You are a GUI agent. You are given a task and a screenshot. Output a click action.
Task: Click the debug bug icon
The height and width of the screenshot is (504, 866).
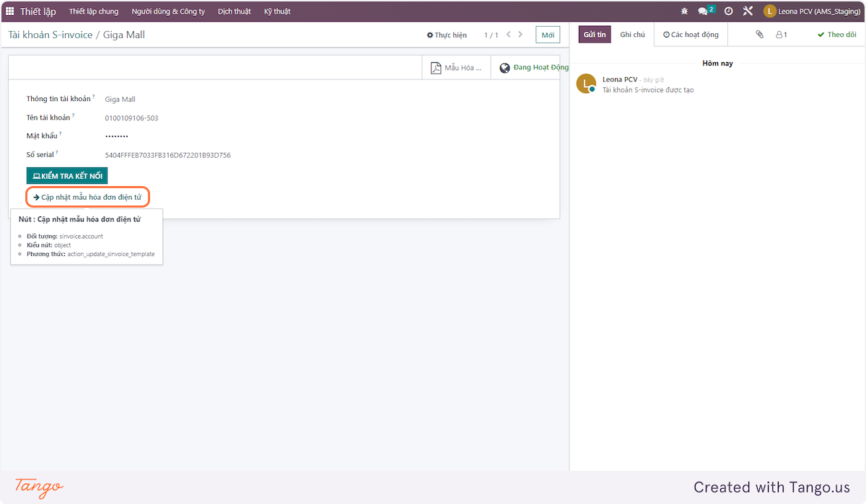(x=684, y=12)
